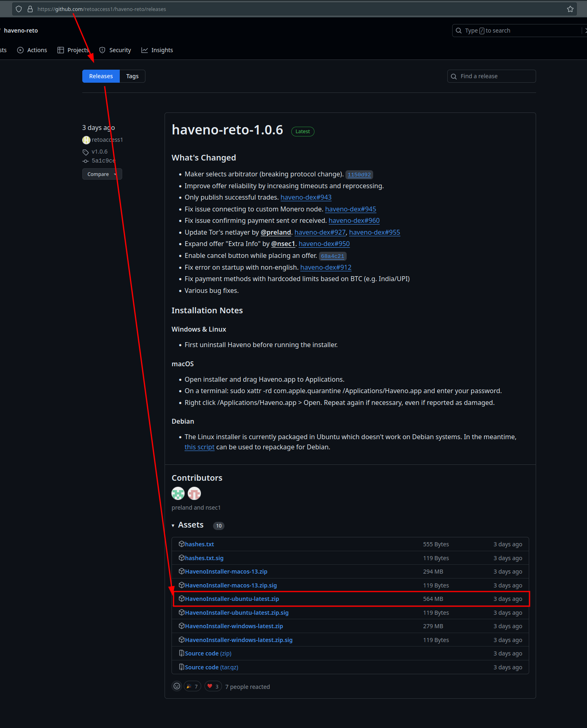Open the @nsec1 mention
The width and height of the screenshot is (587, 728).
(283, 244)
